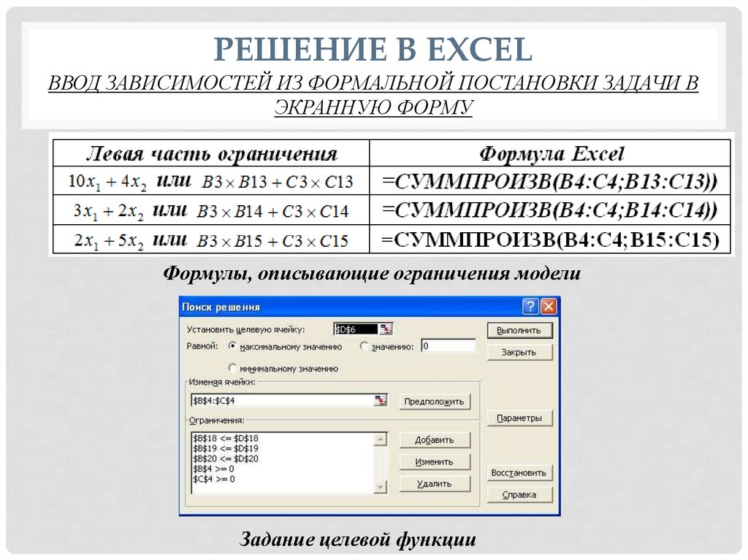The height and width of the screenshot is (560, 748).
Task: Click the Закрыть button
Action: pos(519,353)
